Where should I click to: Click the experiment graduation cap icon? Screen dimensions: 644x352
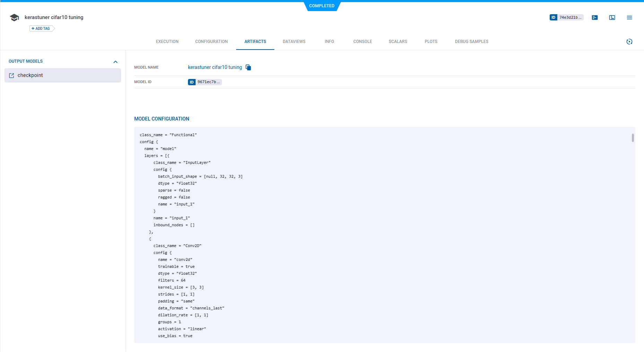click(14, 18)
